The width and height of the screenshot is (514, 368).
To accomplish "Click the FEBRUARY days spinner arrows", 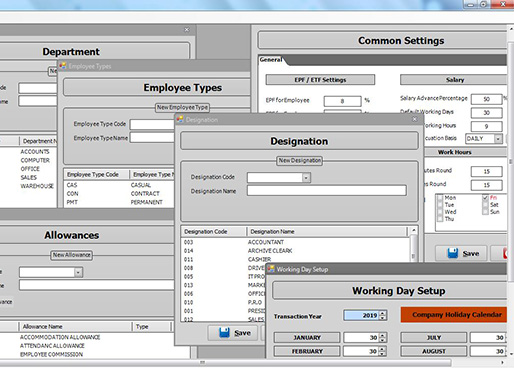I will click(x=383, y=351).
